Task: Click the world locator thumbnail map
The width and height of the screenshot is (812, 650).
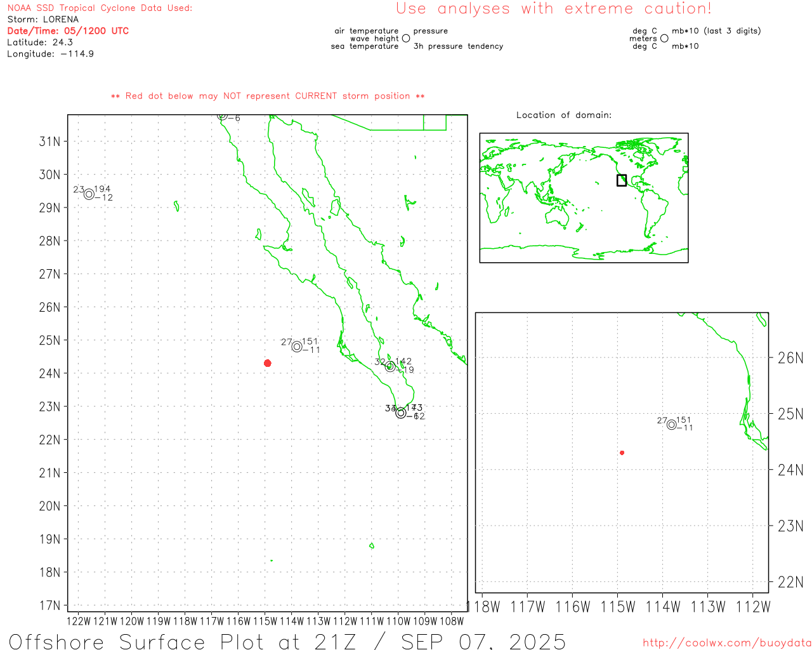Action: pos(584,198)
